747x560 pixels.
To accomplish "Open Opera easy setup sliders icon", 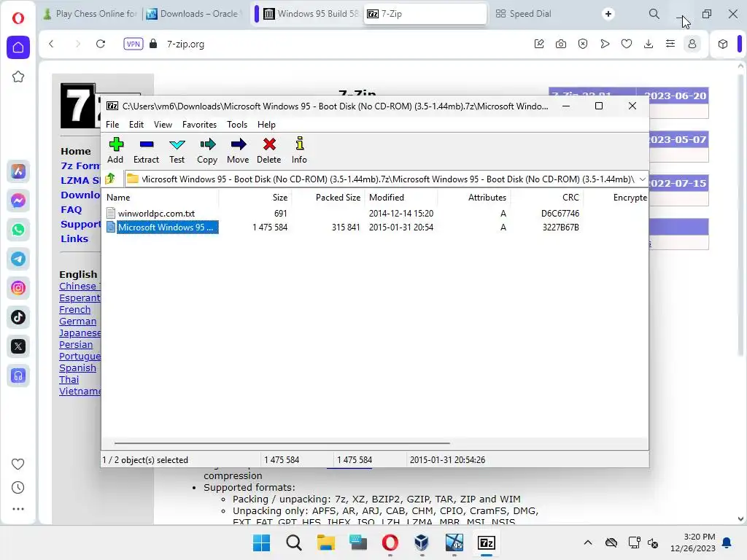I will (670, 44).
